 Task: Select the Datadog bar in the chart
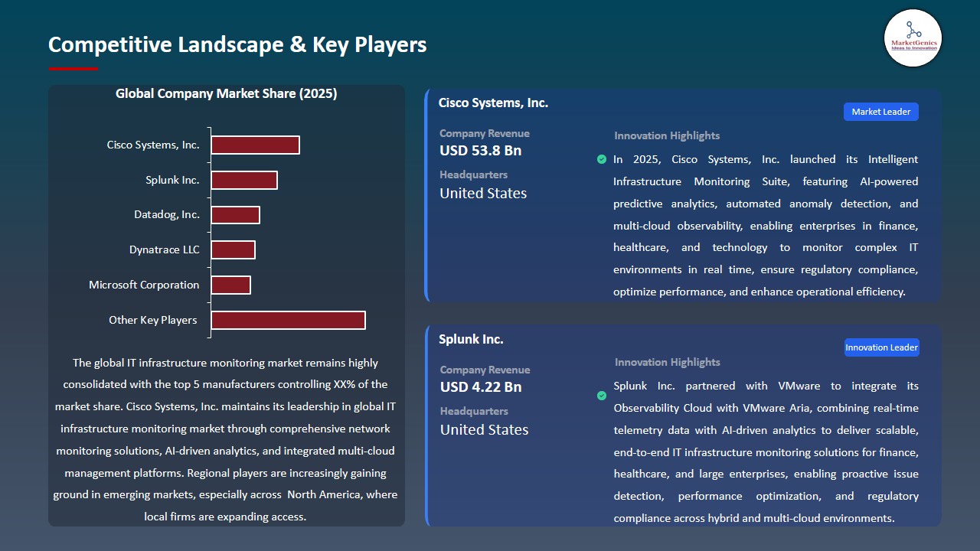[x=236, y=214]
